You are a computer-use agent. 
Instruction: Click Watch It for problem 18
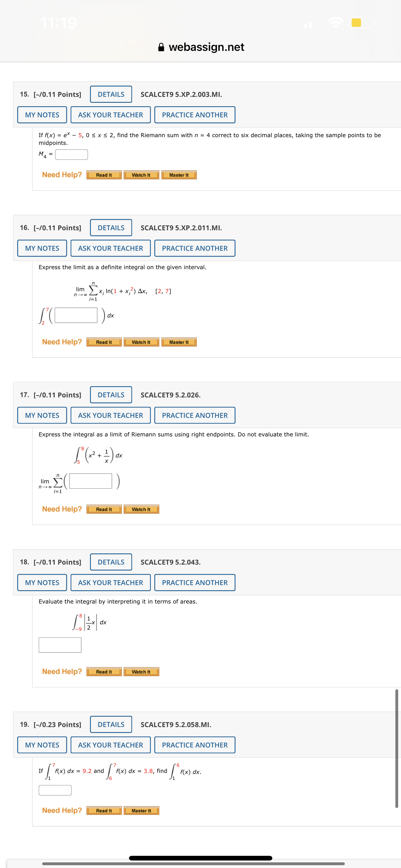141,671
